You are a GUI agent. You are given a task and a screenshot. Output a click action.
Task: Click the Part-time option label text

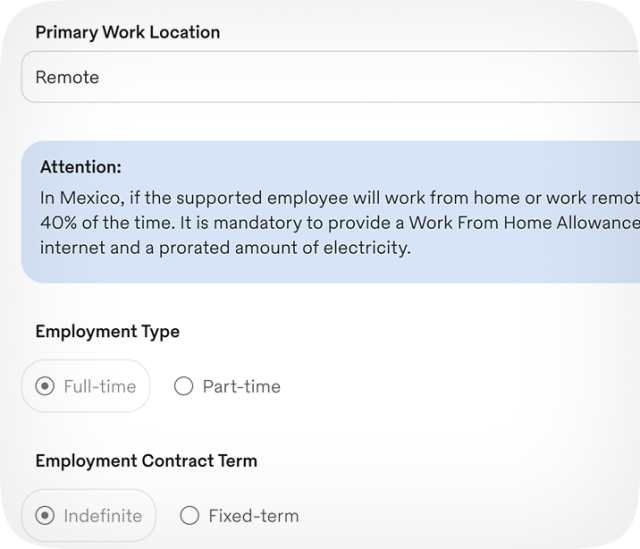pos(241,386)
